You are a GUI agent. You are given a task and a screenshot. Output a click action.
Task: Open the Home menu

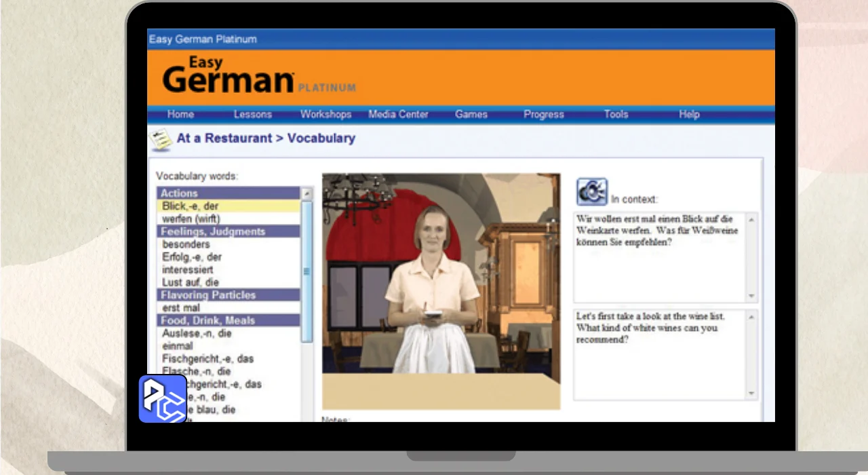coord(180,115)
